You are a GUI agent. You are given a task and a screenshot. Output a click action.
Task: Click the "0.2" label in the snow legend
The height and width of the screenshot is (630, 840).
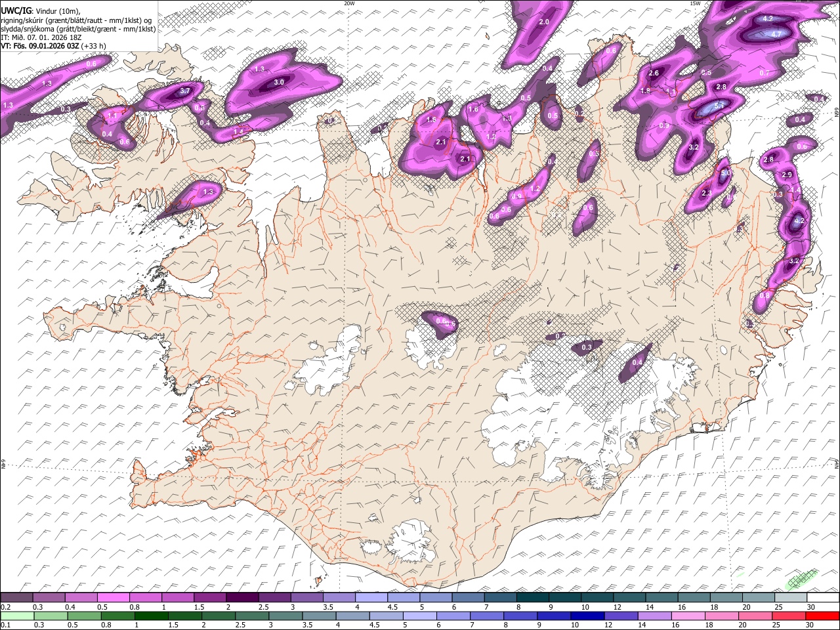[5, 607]
